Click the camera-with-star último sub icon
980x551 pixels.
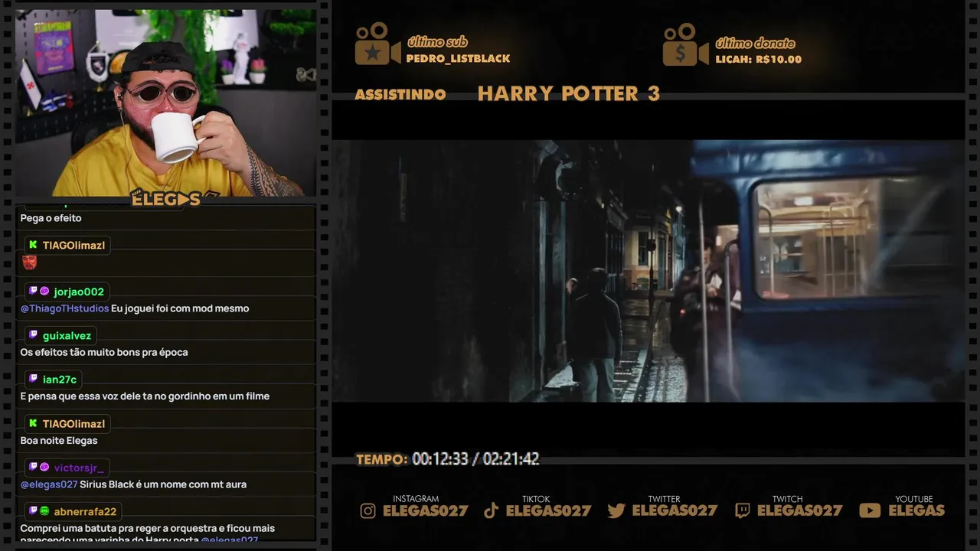(x=377, y=44)
